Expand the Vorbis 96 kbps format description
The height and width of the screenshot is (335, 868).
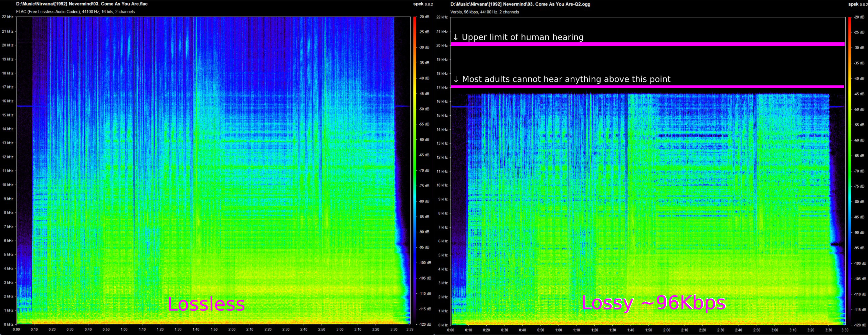485,12
